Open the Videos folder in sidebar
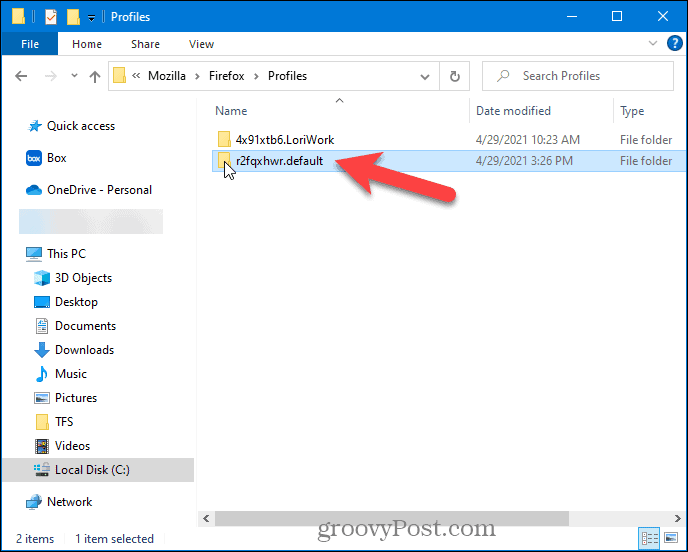This screenshot has width=688, height=552. 72,446
